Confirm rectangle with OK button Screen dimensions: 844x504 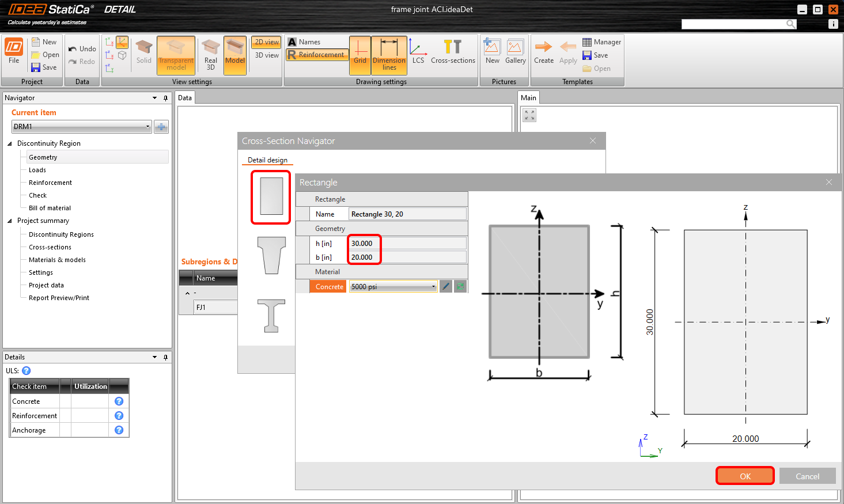tap(744, 476)
